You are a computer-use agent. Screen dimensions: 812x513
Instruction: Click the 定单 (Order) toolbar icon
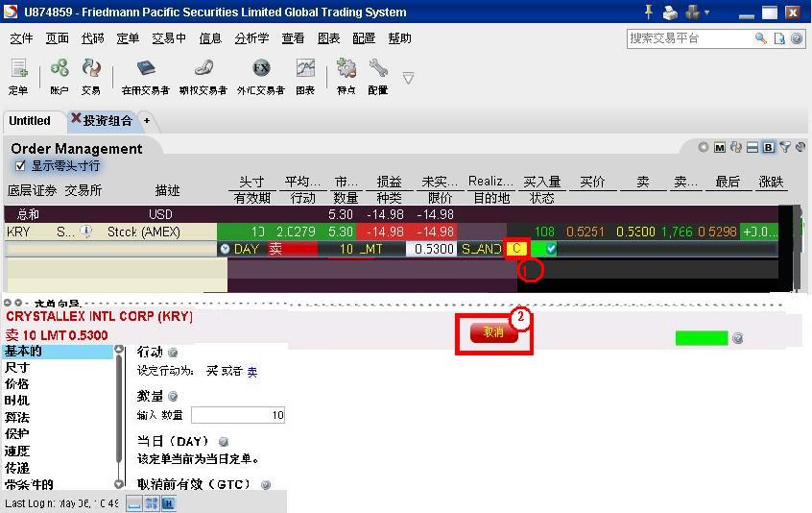coord(18,75)
